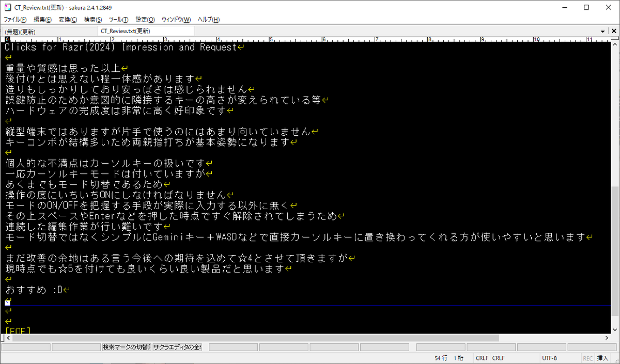Select the CT_Review.txt(更新) tab
Image resolution: width=620 pixels, height=364 pixels.
pos(146,31)
